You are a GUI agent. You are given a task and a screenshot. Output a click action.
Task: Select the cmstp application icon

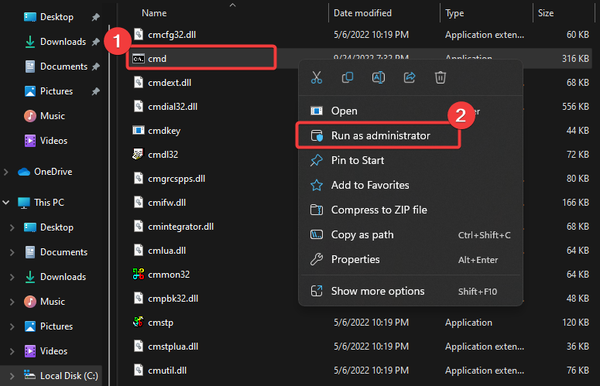(138, 322)
